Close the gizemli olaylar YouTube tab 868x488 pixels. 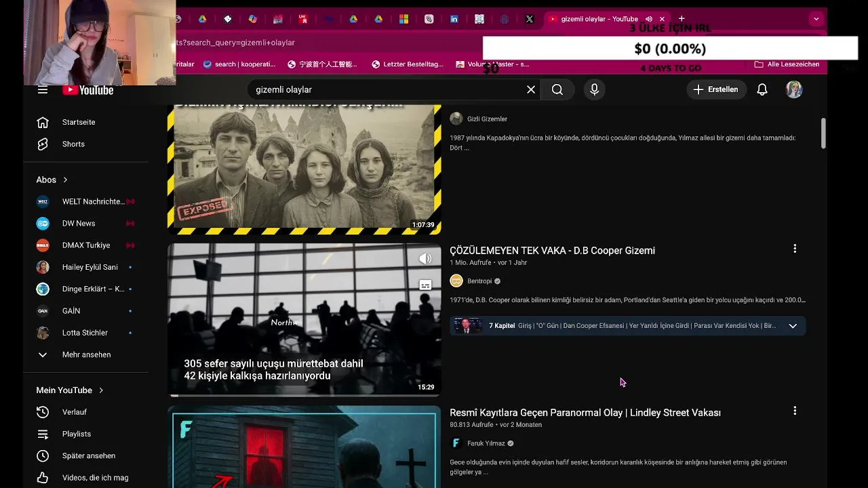(662, 19)
